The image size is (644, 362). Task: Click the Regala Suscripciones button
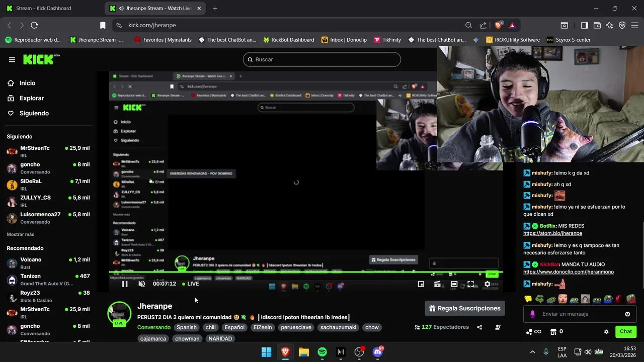[465, 308]
